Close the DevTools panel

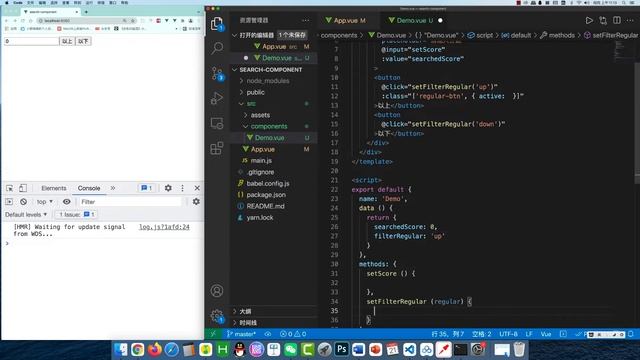pyautogui.click(x=197, y=188)
